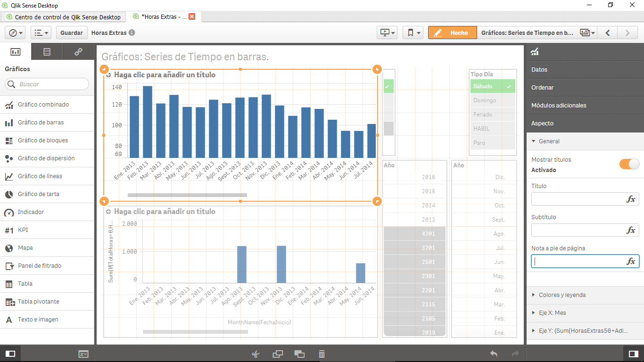Viewport: 644px width, 362px height.
Task: Click the undo arrow
Action: [x=494, y=354]
